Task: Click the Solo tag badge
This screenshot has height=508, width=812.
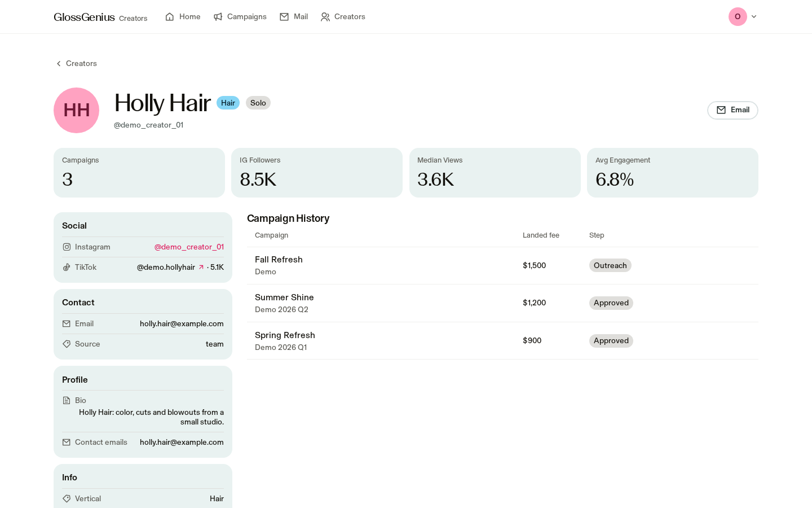Action: (x=258, y=103)
